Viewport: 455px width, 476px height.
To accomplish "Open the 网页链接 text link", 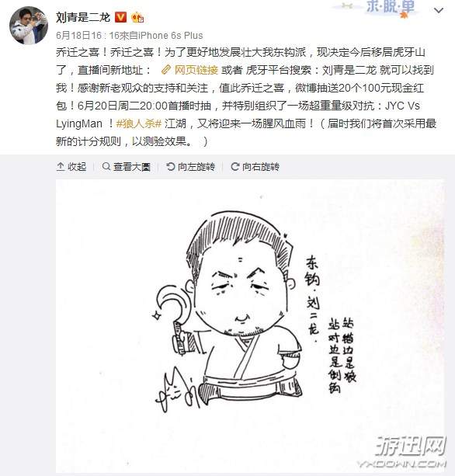I will pos(196,70).
